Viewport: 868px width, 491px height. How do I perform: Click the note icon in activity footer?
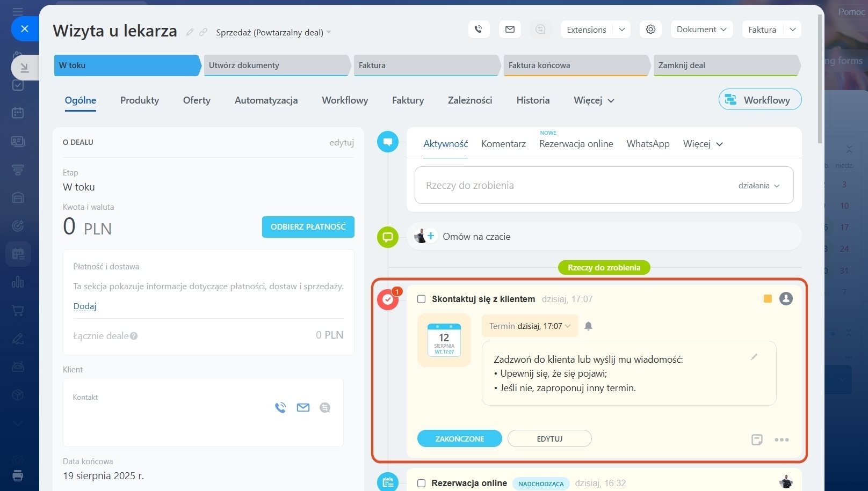click(x=757, y=439)
